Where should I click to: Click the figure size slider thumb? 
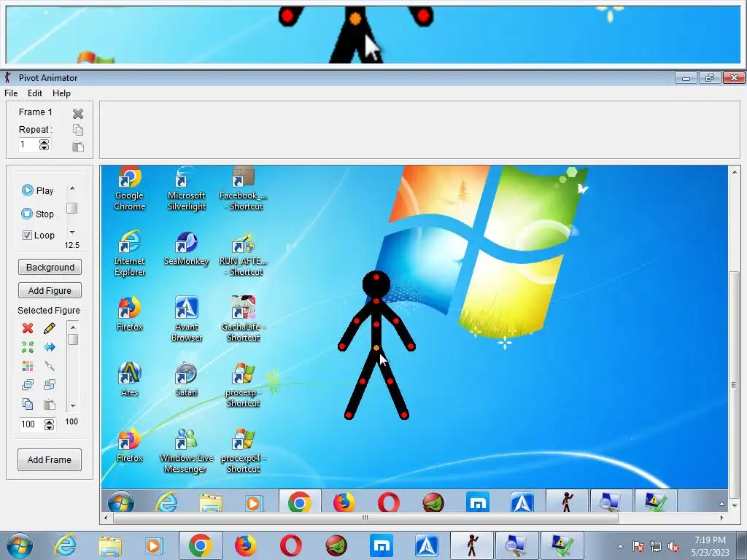pos(73,340)
